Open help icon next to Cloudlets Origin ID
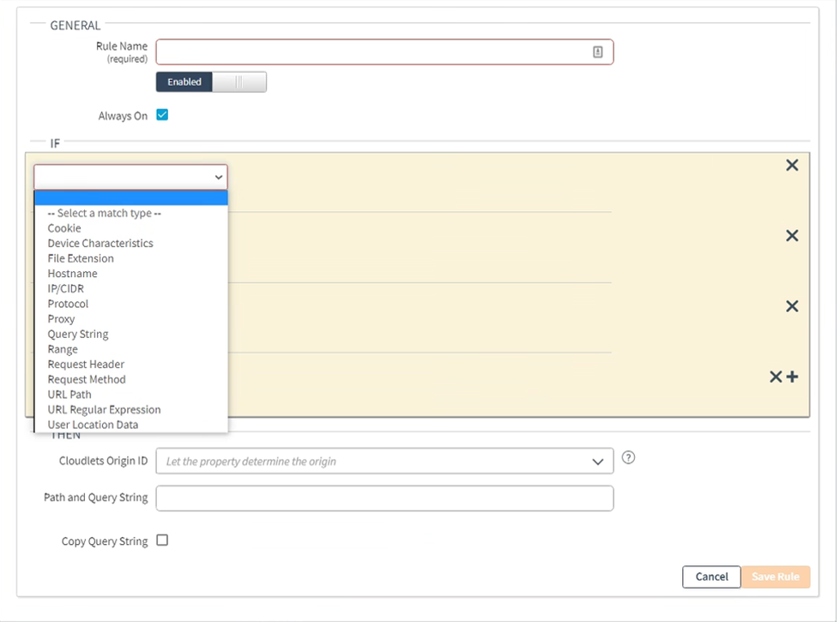The width and height of the screenshot is (840, 622). (628, 457)
